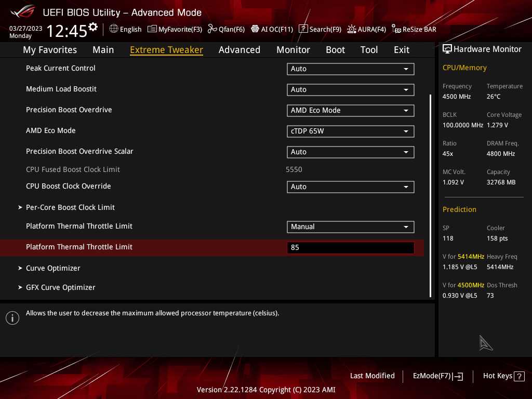
Task: Open the Advanced tab
Action: coord(240,50)
